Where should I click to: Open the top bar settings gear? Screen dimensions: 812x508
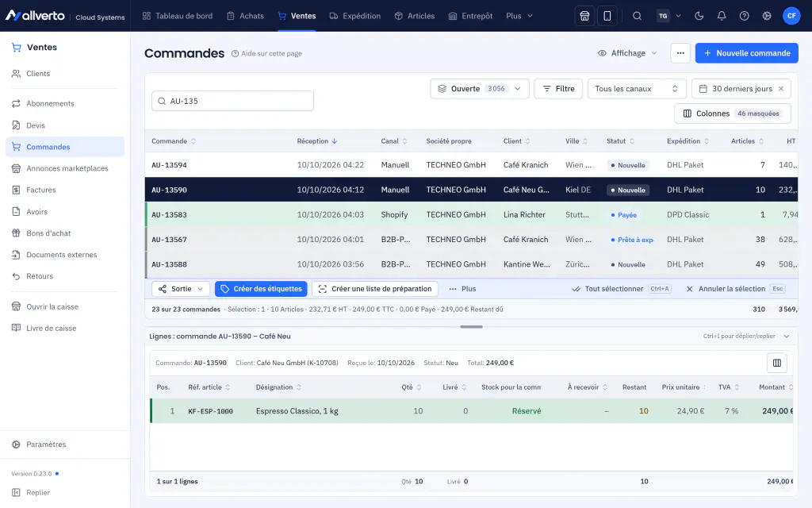(x=767, y=16)
